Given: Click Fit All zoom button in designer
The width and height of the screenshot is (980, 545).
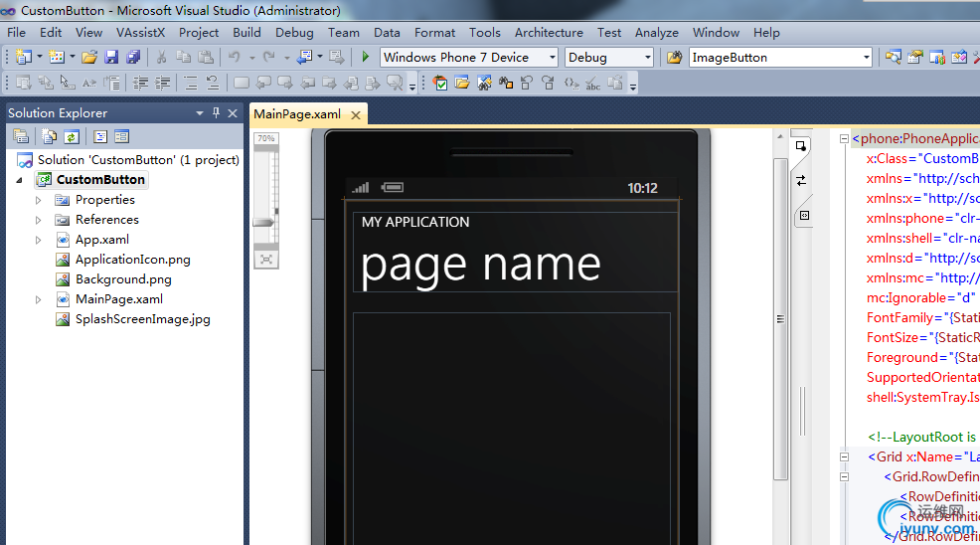Looking at the screenshot, I should [266, 259].
